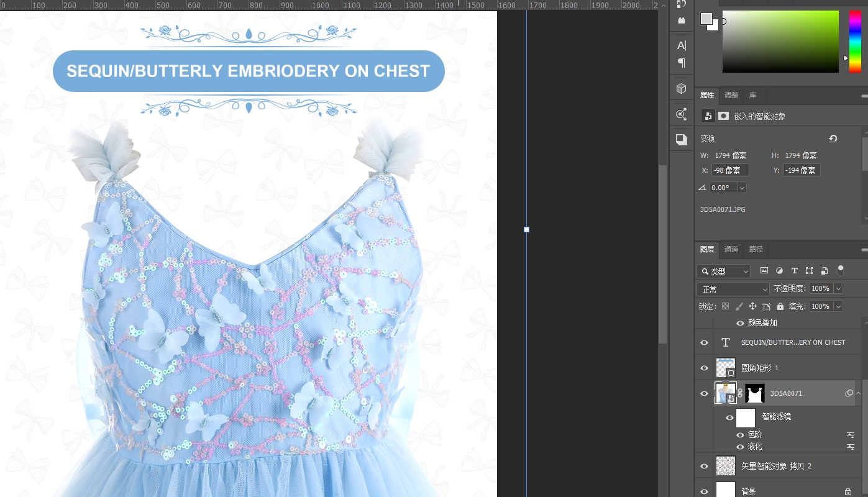The height and width of the screenshot is (497, 868).
Task: Click the lock position move icon
Action: [752, 306]
